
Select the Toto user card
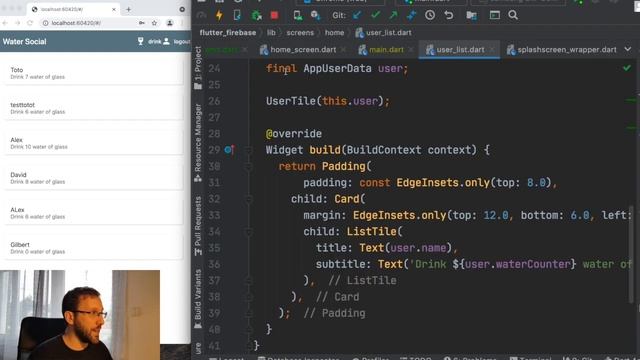click(93, 73)
